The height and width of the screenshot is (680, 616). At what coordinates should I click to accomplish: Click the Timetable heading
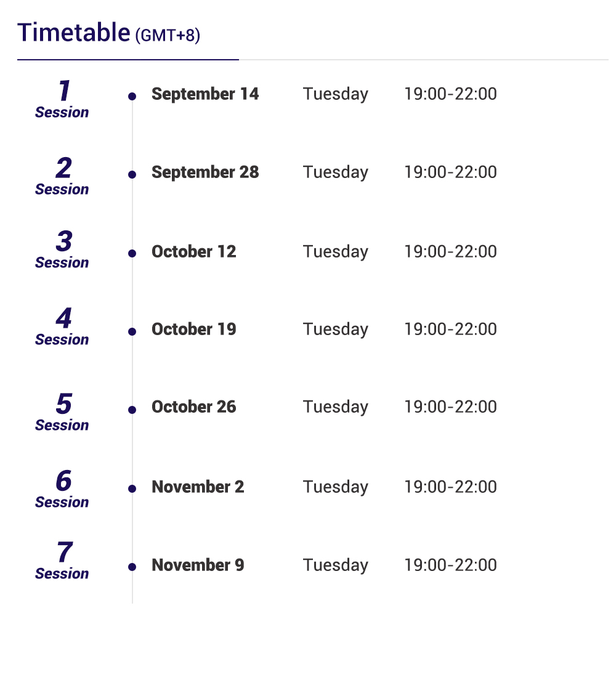pos(73,33)
